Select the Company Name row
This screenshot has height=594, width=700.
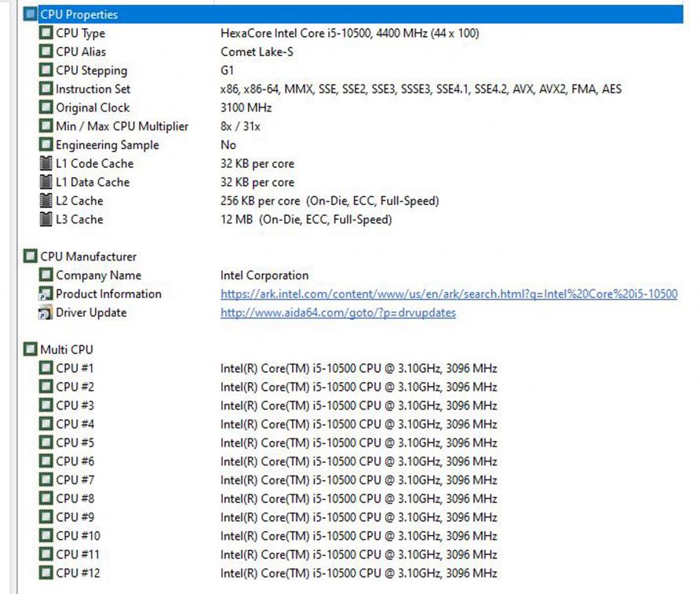[98, 275]
